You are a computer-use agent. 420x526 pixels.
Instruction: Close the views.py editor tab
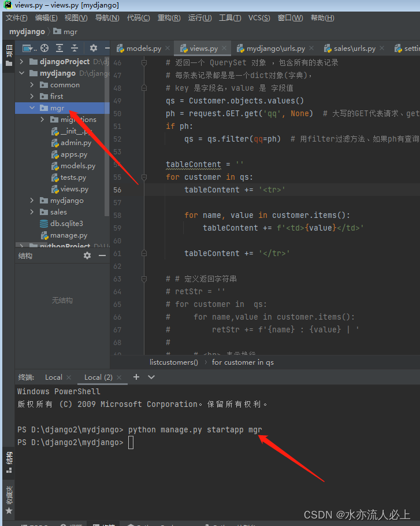(x=224, y=49)
